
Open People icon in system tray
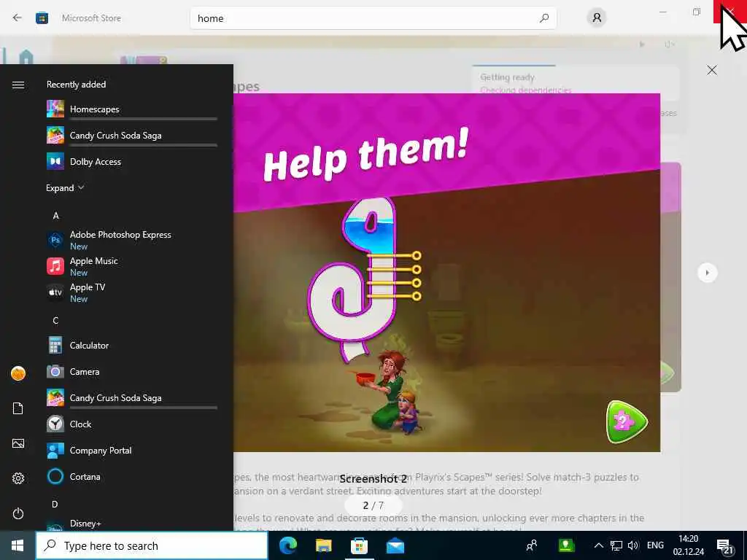(532, 545)
